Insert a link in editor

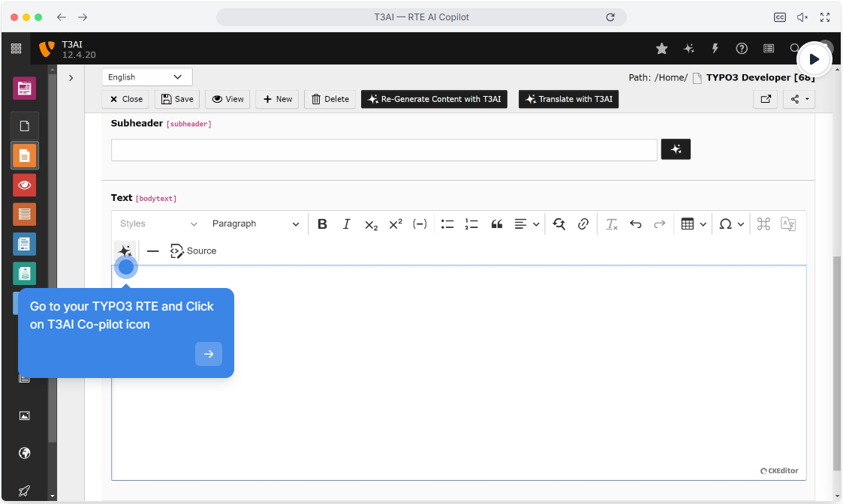[x=583, y=224]
